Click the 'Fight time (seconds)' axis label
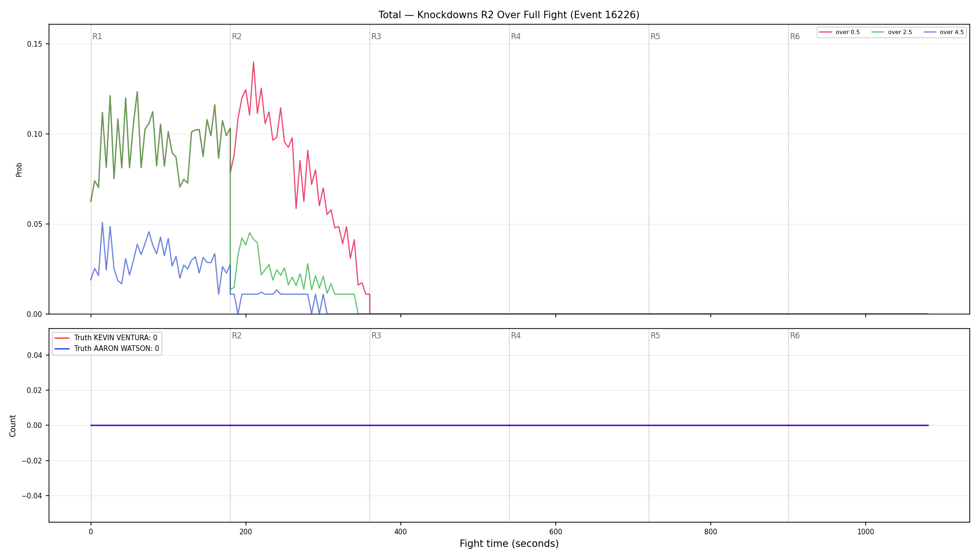 point(509,544)
